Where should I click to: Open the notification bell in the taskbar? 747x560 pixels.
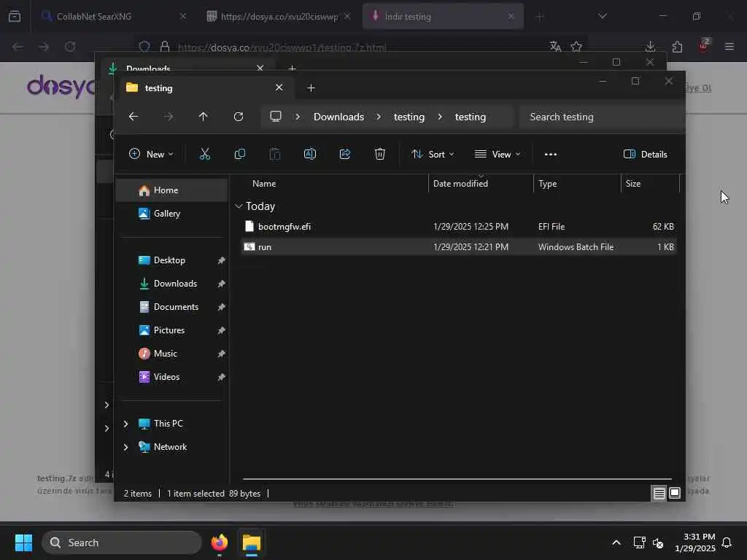[x=727, y=542]
